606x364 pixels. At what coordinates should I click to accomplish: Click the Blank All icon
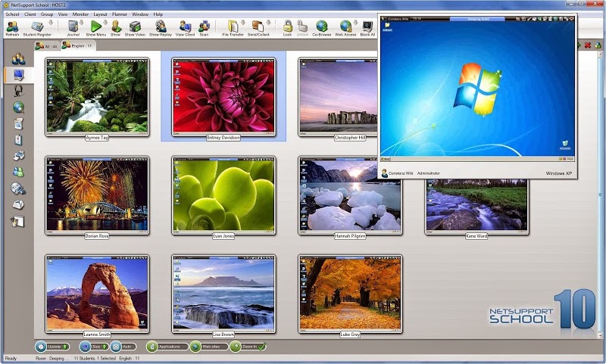tap(367, 28)
